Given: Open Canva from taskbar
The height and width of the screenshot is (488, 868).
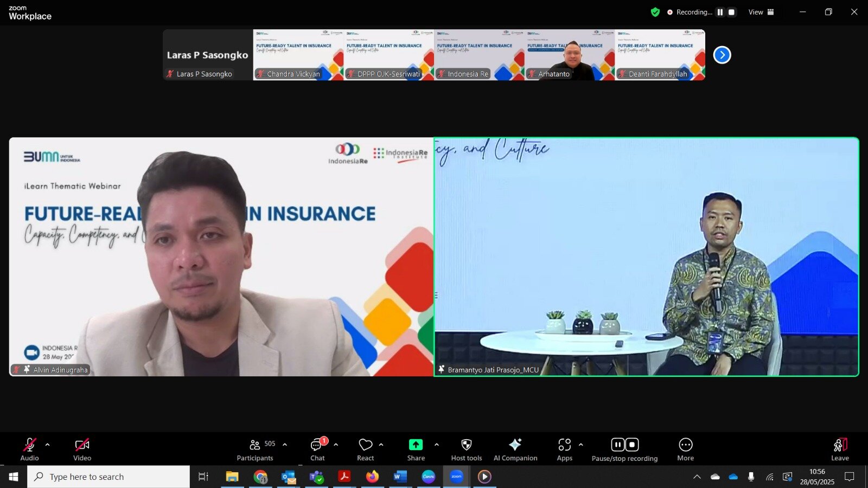Looking at the screenshot, I should [429, 477].
